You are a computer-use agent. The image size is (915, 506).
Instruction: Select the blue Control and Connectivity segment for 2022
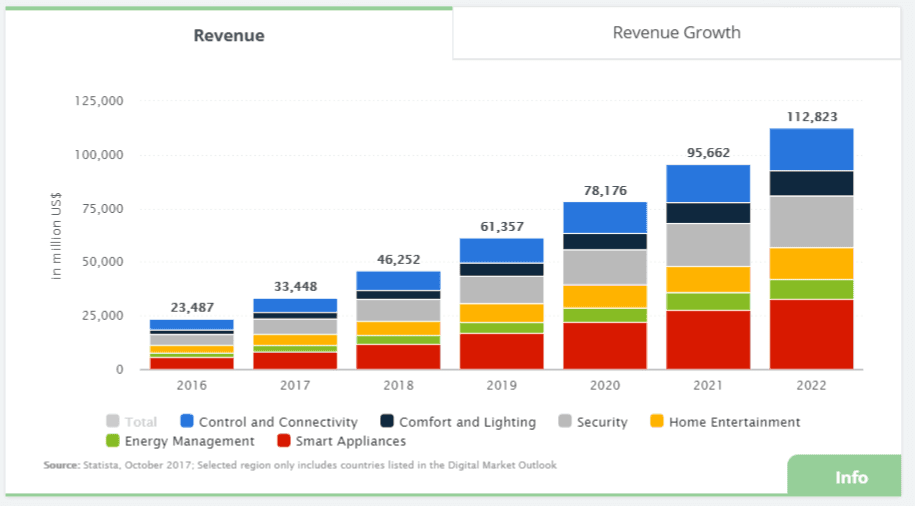[811, 149]
